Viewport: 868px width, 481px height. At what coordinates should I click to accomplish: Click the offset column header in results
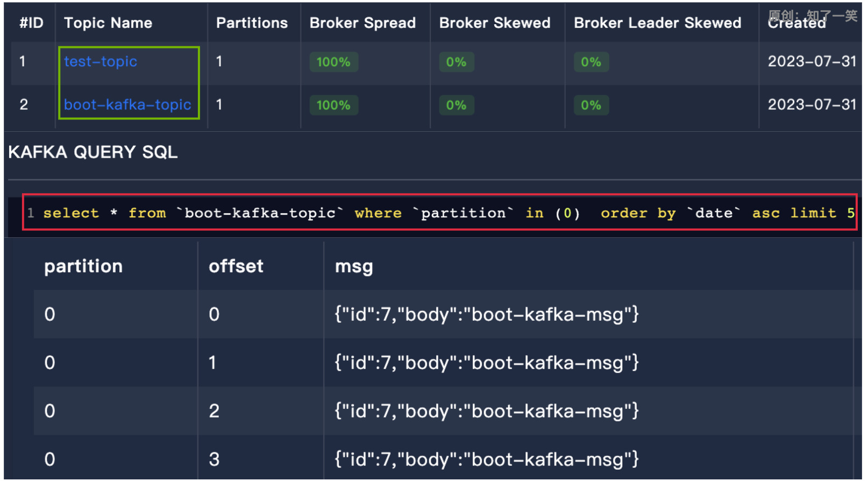click(x=236, y=266)
